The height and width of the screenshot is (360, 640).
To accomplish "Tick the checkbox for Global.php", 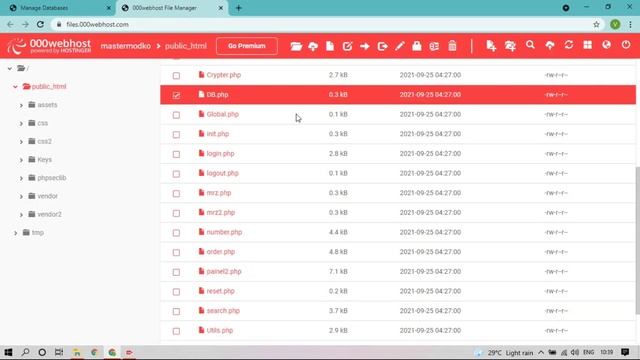I will pos(176,115).
